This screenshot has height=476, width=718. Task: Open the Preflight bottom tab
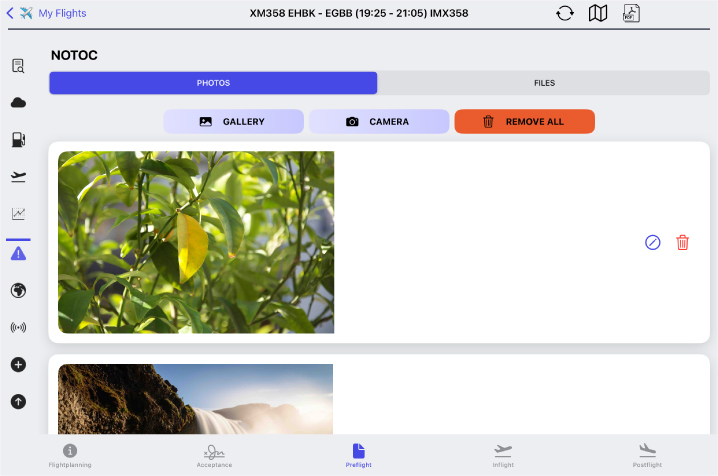(x=359, y=456)
